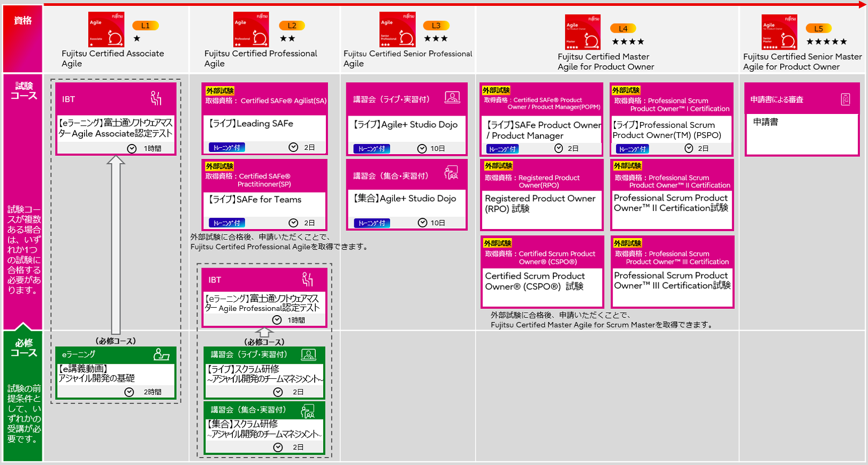
Task: Click the group lecture icon on 【集合】Agile+ Studio Dojo card
Action: tap(451, 173)
